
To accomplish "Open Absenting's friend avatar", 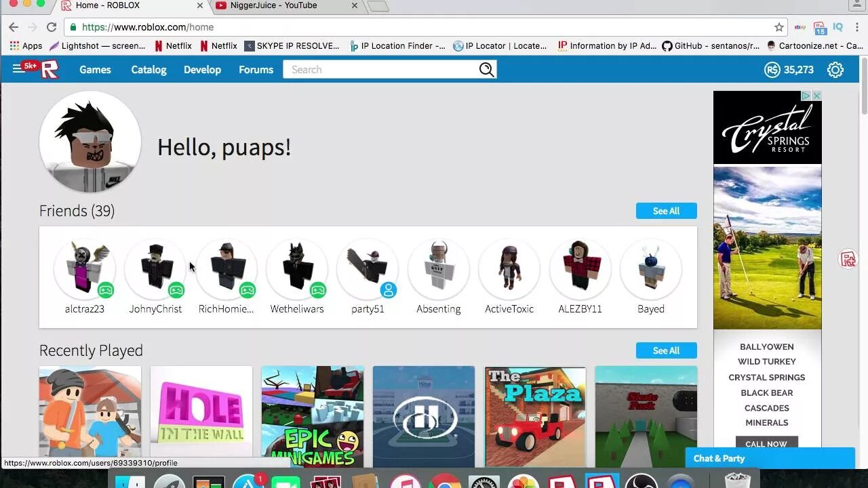I will coord(439,269).
